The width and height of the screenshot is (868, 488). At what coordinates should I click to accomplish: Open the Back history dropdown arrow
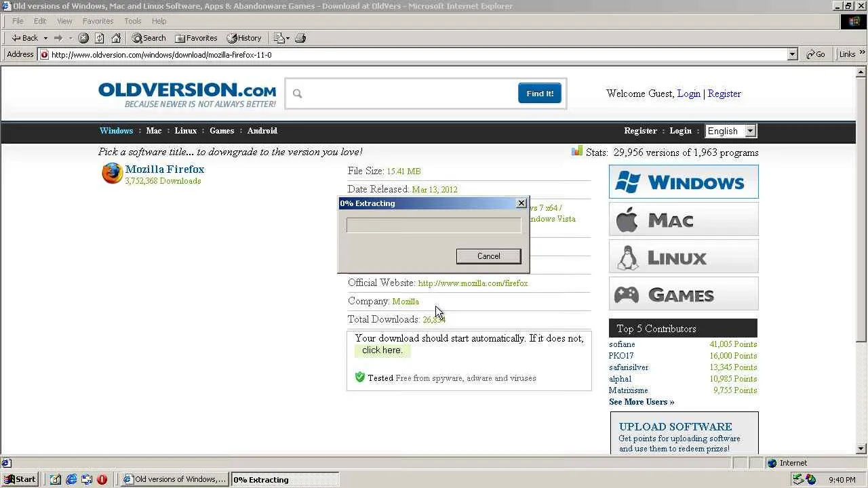(45, 38)
